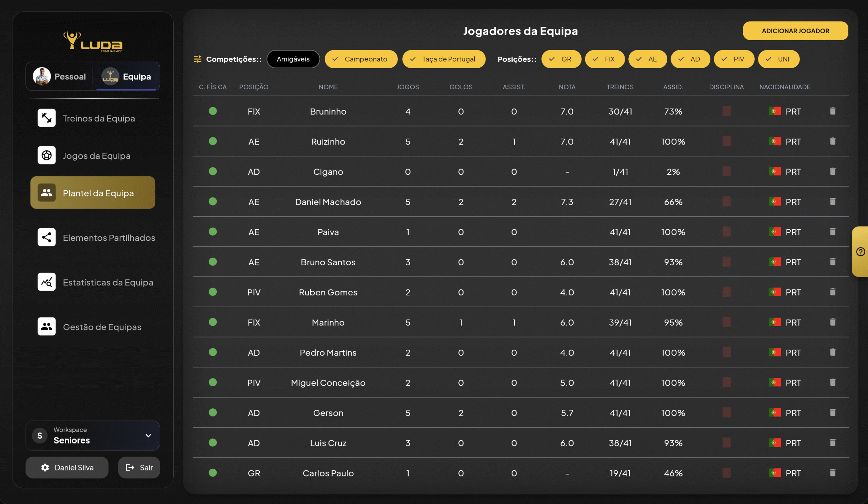Screen dimensions: 868x504
Task: Open Gestão de Equipas people icon
Action: (46, 327)
